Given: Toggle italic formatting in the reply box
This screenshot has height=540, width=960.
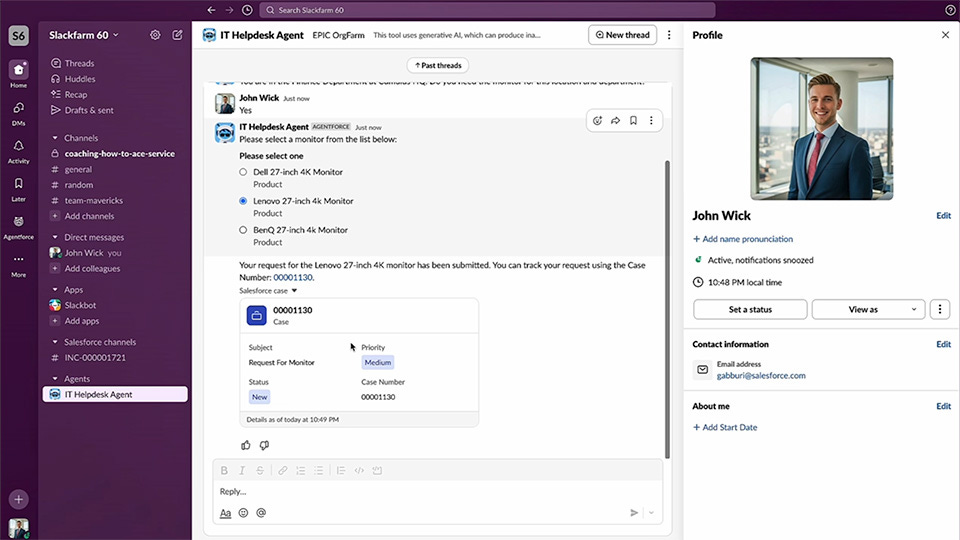Looking at the screenshot, I should coord(242,470).
